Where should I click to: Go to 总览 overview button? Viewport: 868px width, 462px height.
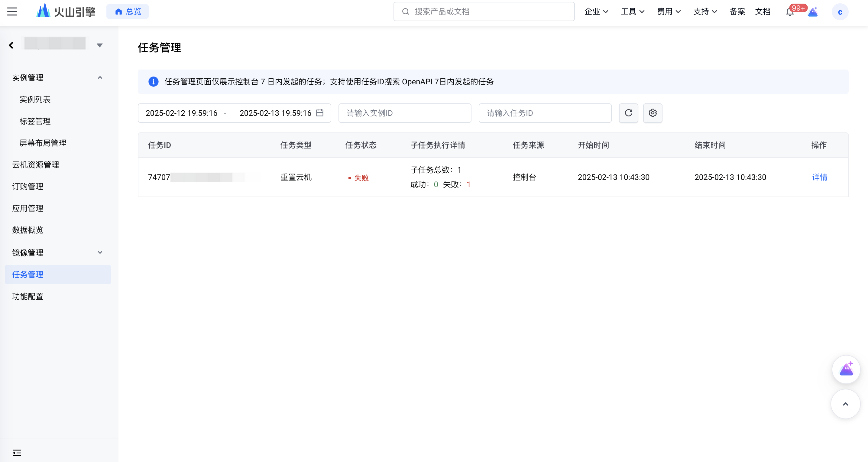click(x=128, y=12)
